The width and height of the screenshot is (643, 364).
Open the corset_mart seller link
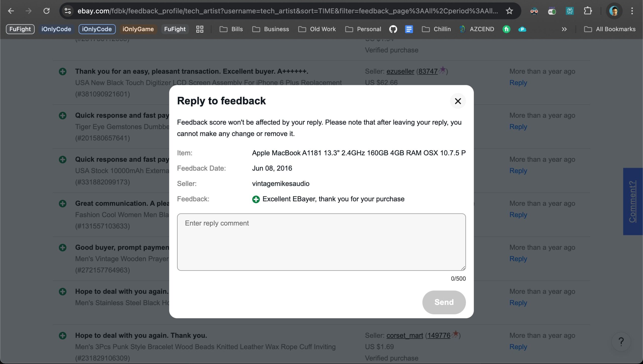pos(405,335)
